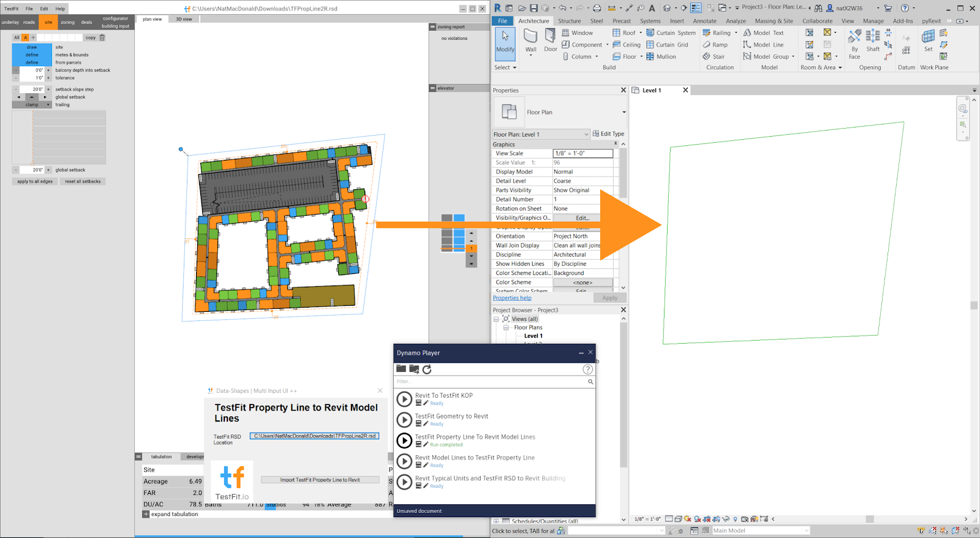Viewport: 980px width, 538px height.
Task: Open Revit help question mark icon
Action: [905, 8]
